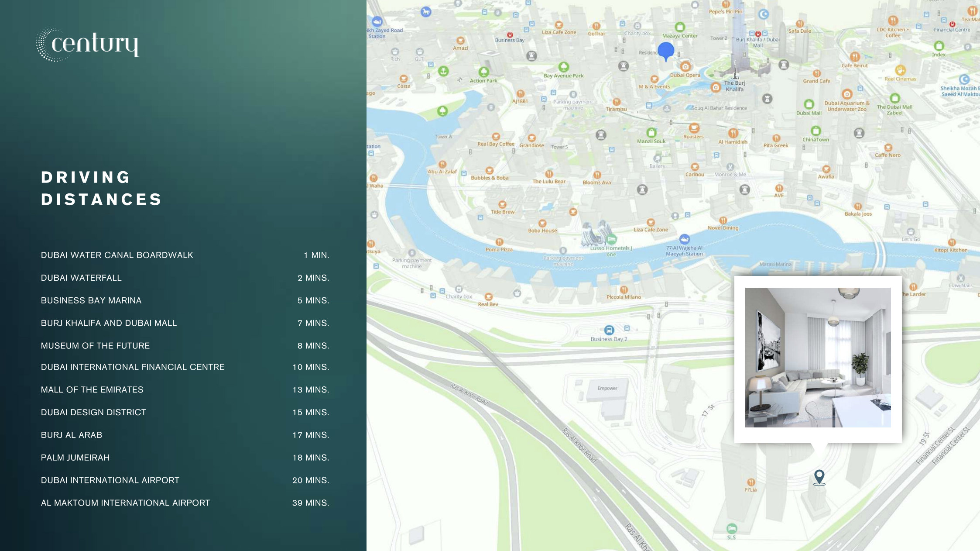Click Al Maktoum International Airport entry

coord(125,503)
